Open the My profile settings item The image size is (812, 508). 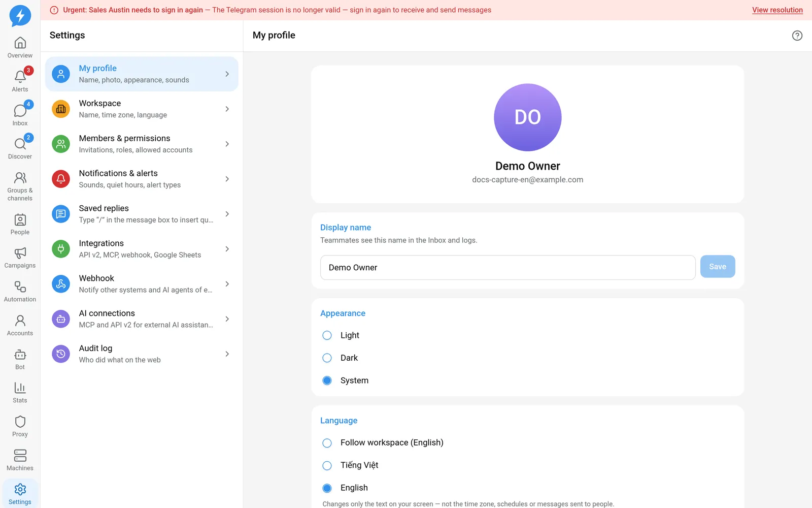pyautogui.click(x=142, y=74)
